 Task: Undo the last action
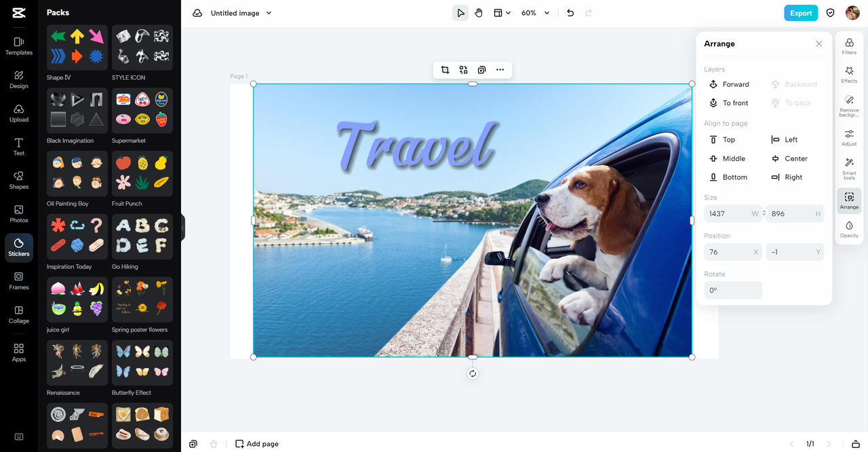(570, 12)
